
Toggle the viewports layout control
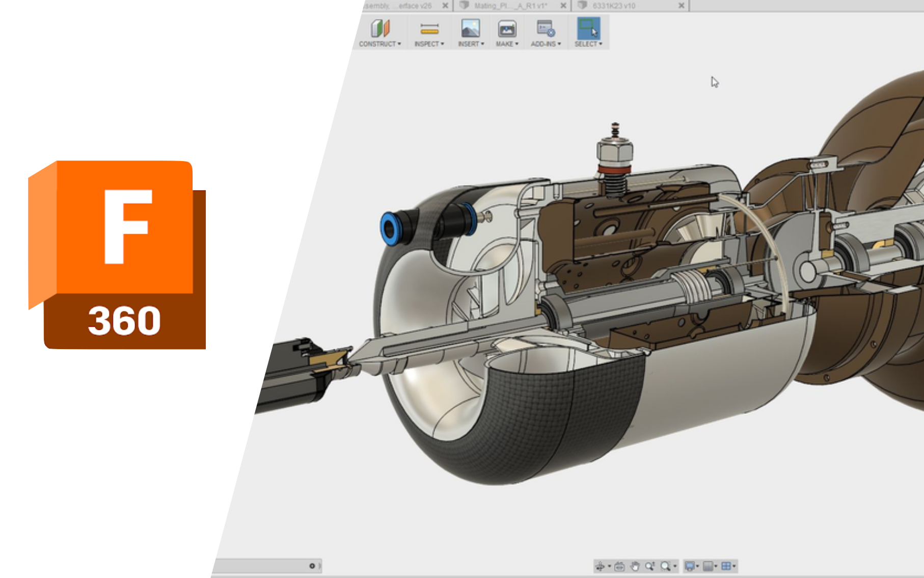pyautogui.click(x=726, y=566)
